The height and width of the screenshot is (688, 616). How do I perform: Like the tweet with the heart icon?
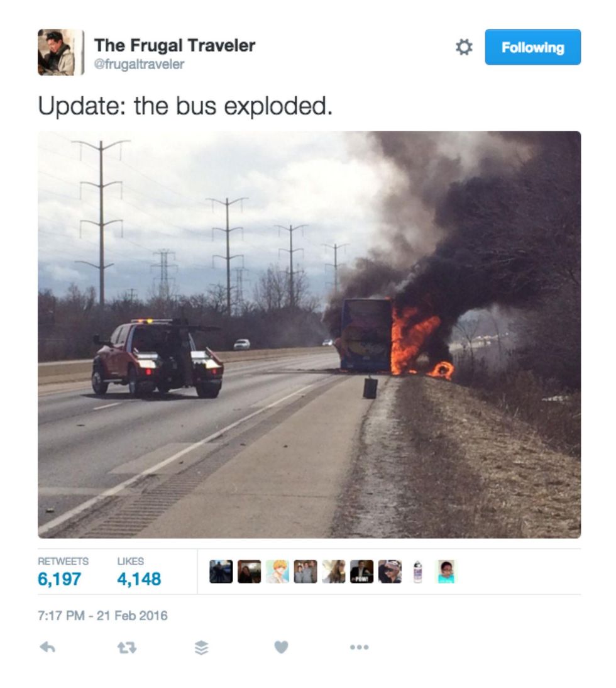[x=281, y=647]
